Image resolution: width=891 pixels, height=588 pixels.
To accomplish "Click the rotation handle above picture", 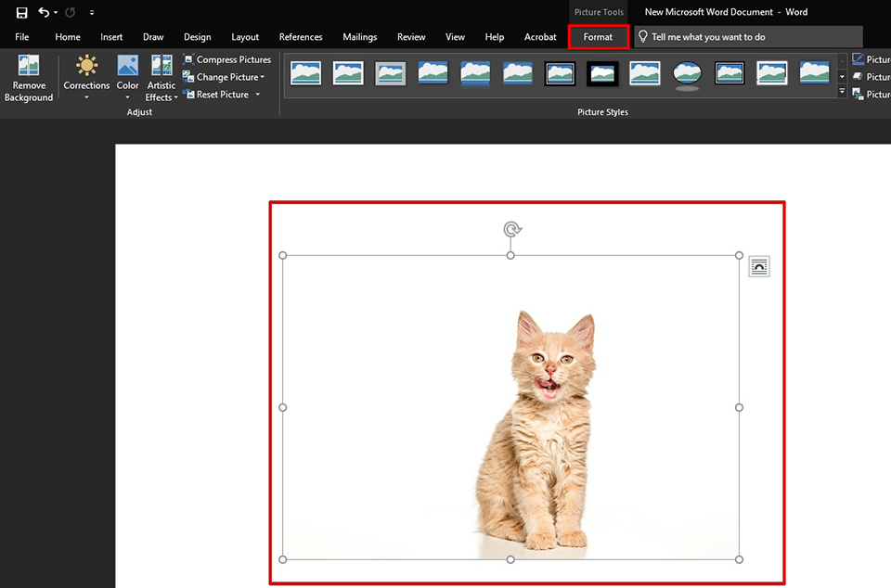I will tap(510, 229).
